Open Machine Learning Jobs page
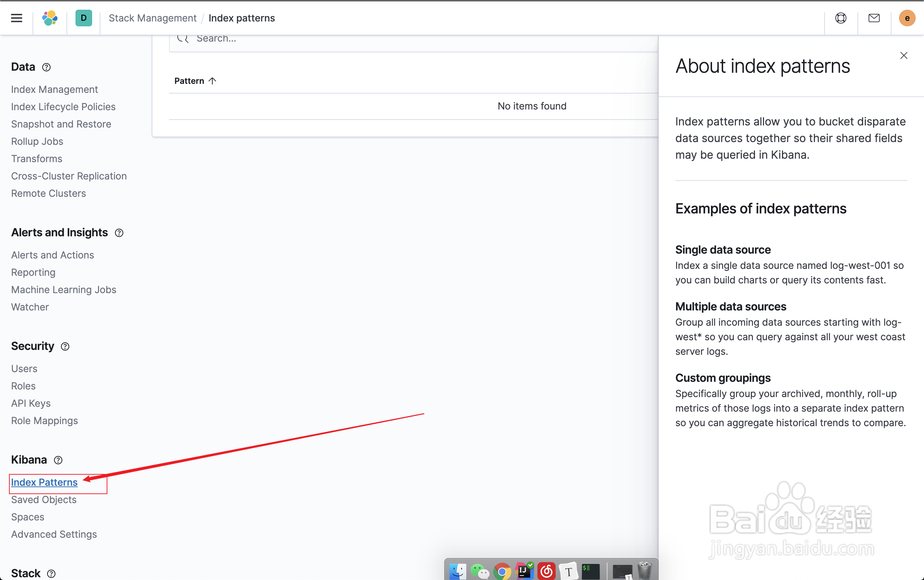 pos(64,290)
